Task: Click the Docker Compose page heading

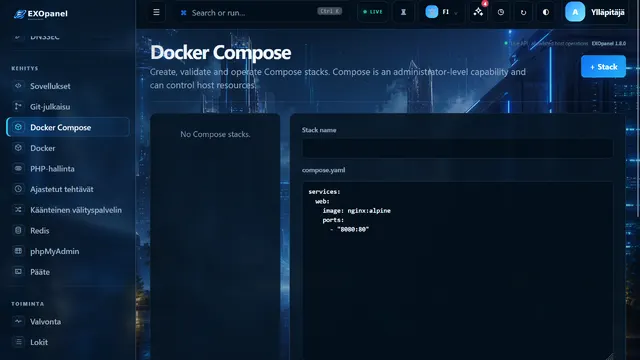Action: [x=220, y=53]
